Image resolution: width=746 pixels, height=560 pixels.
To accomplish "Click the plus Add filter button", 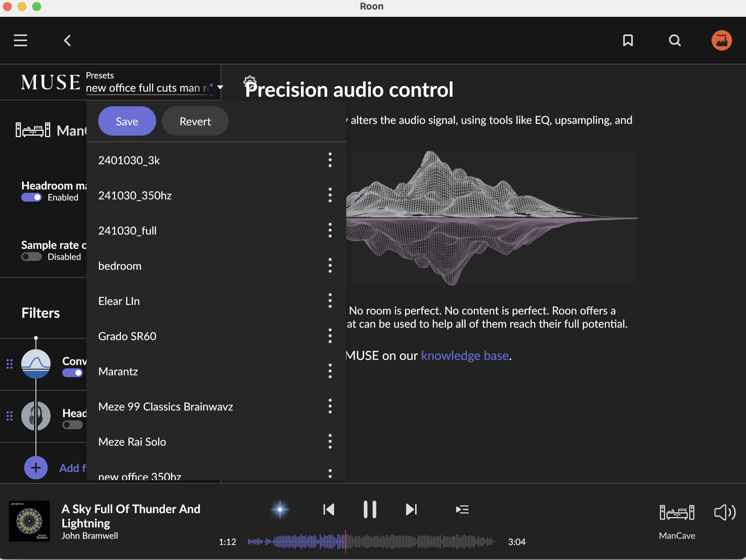I will pyautogui.click(x=36, y=468).
